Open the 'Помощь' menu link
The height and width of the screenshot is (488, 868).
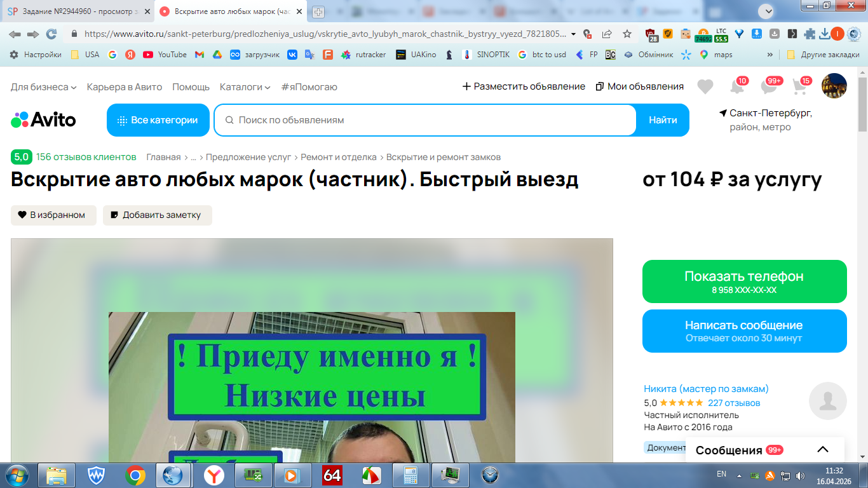191,86
